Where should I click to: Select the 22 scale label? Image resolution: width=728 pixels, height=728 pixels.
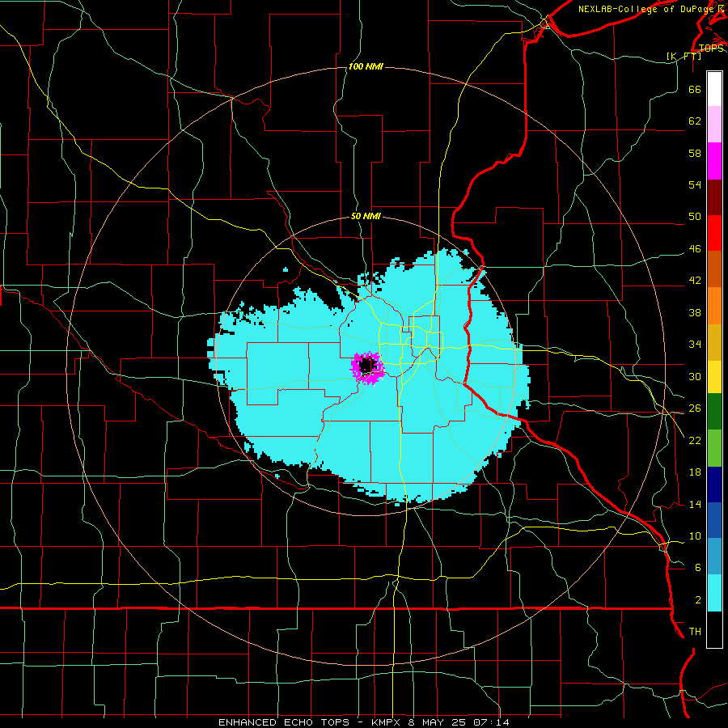click(695, 440)
